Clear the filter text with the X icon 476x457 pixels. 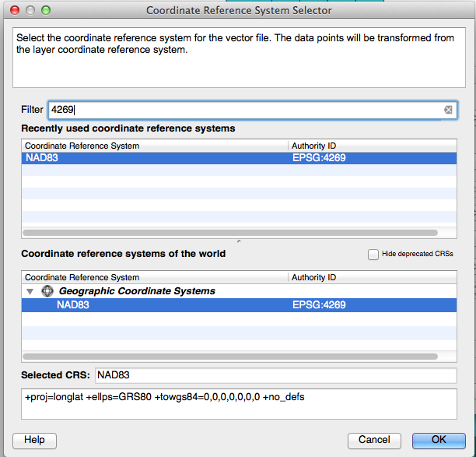(448, 110)
